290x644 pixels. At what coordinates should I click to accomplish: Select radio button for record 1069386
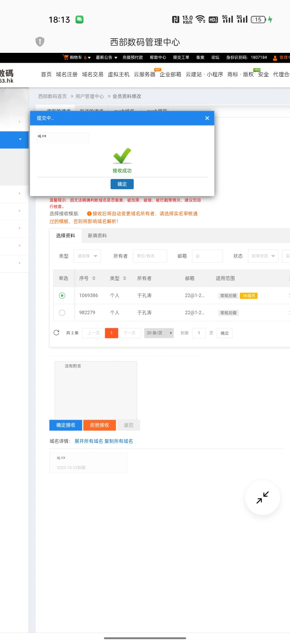[x=62, y=296]
